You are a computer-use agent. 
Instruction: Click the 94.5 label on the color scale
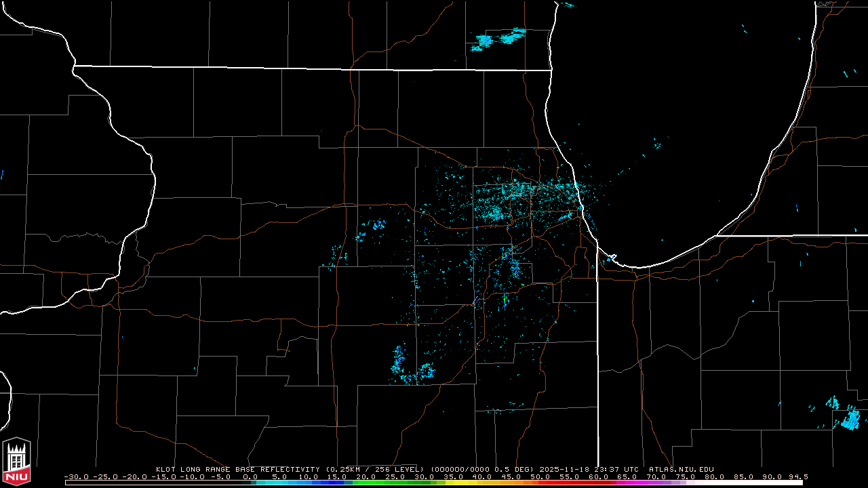[797, 476]
